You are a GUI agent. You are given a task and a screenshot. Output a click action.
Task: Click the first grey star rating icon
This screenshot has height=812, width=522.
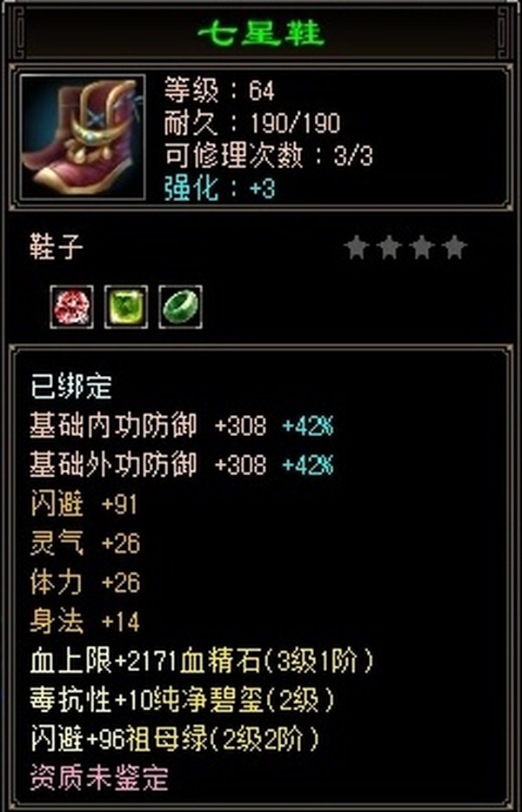pos(357,247)
